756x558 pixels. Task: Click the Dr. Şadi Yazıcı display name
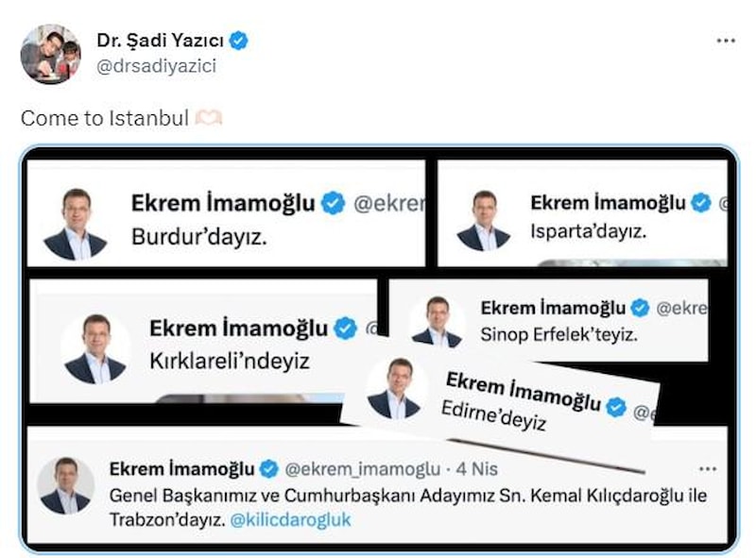point(160,41)
